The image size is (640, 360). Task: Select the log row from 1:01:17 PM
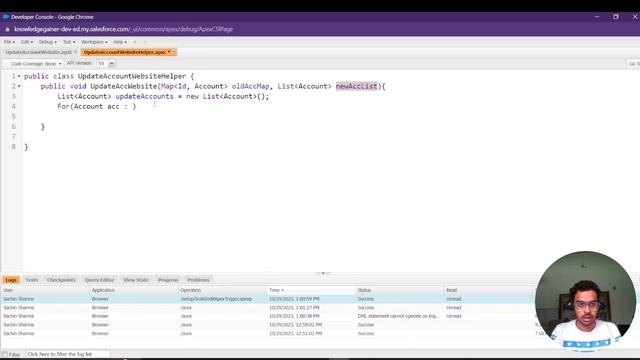coord(267,308)
